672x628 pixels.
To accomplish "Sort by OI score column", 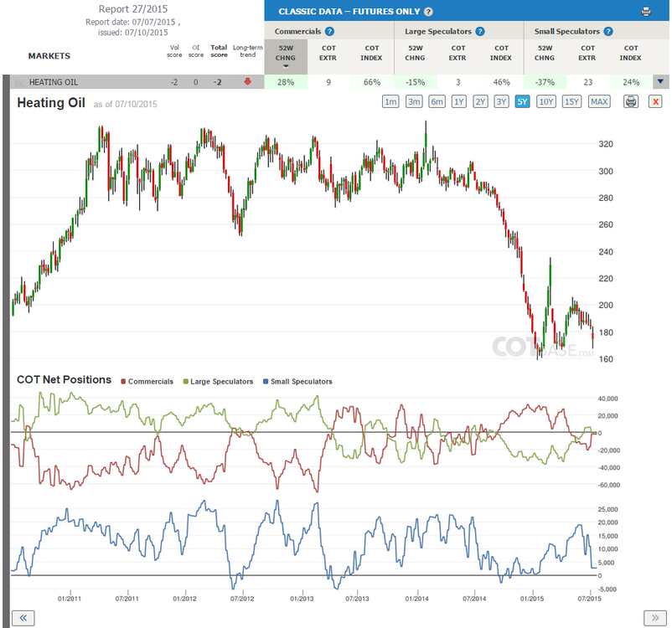I will (x=196, y=51).
